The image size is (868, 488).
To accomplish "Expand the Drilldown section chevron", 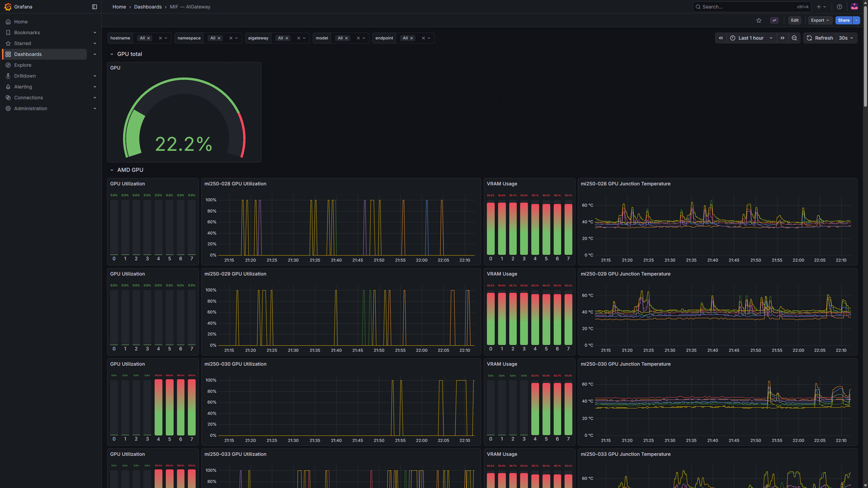I will tap(95, 76).
